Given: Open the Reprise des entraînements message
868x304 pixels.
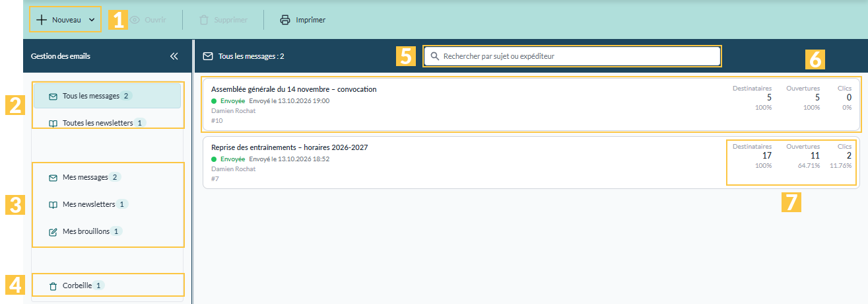Looking at the screenshot, I should click(x=531, y=163).
